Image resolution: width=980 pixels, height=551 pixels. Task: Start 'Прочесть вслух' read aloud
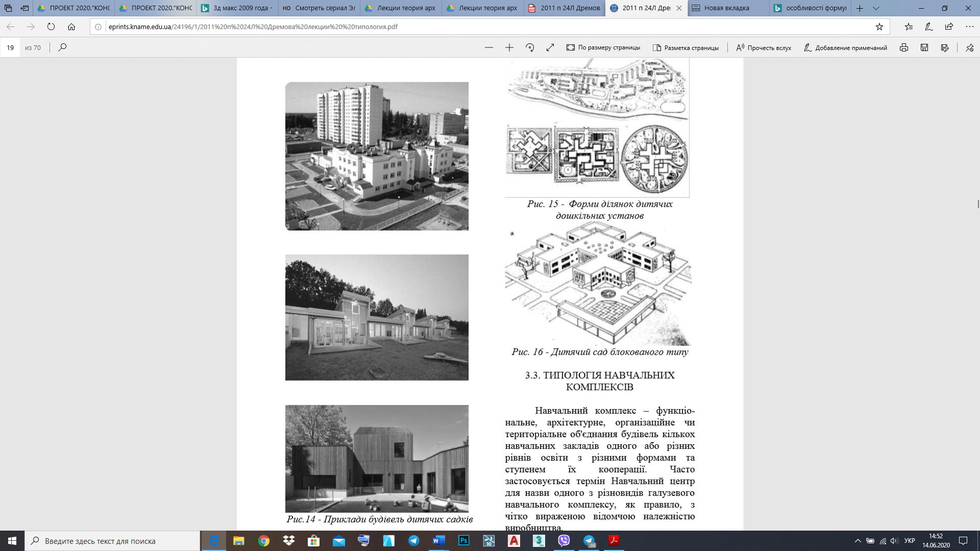coord(764,47)
